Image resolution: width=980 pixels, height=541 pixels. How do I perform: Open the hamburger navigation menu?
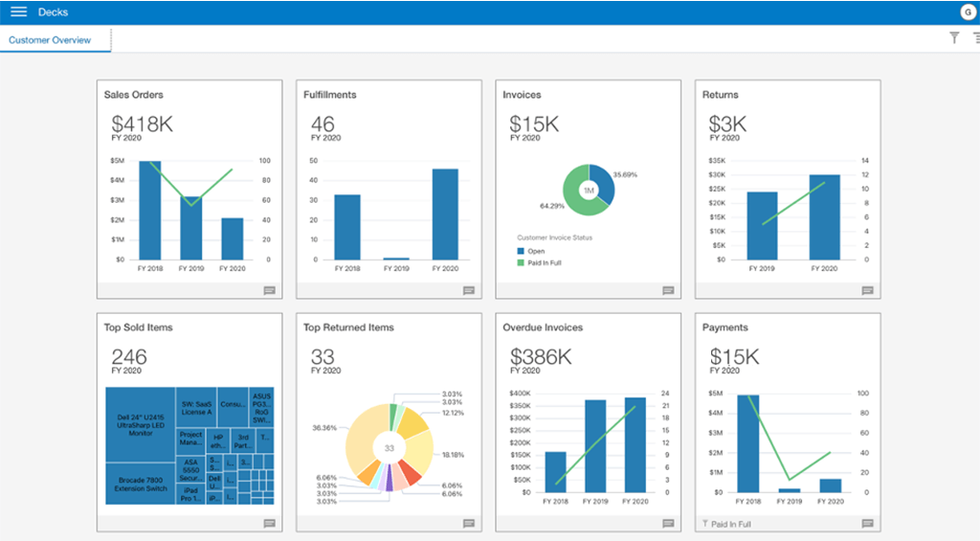18,11
